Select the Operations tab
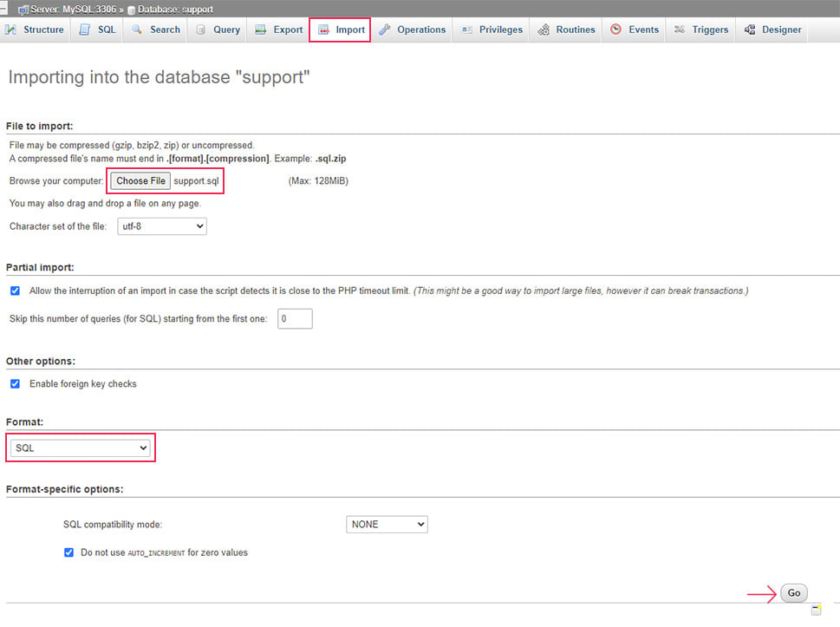840x627 pixels. 412,30
